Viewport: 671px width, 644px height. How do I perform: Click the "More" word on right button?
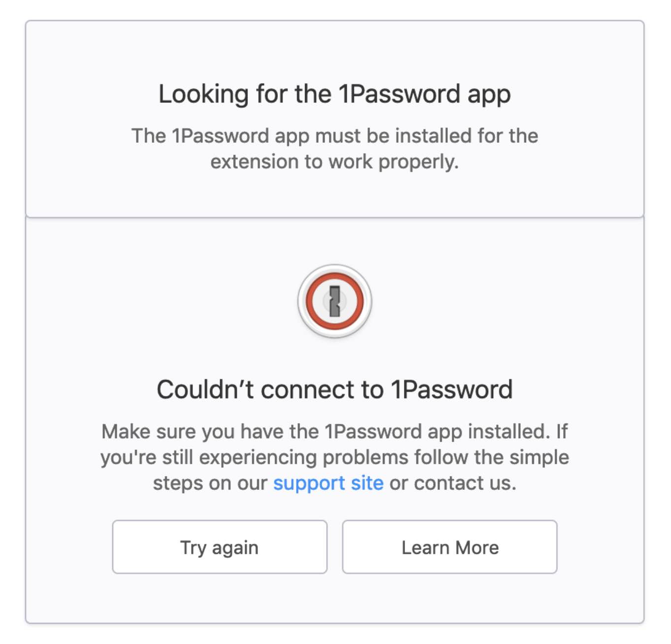(x=477, y=547)
